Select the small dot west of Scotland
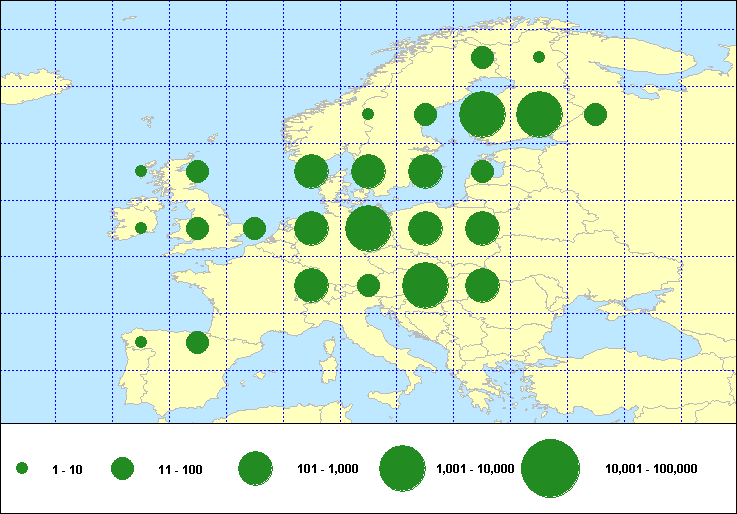The image size is (737, 514). pos(141,171)
